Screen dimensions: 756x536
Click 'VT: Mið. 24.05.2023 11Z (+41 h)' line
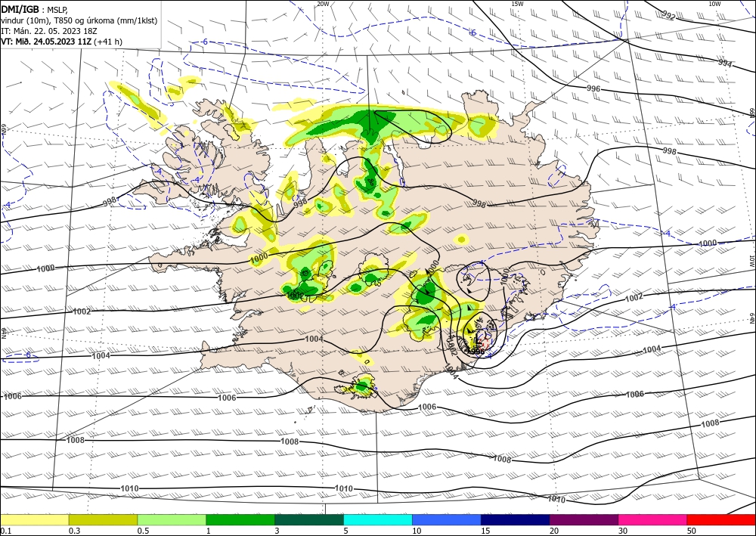click(61, 42)
